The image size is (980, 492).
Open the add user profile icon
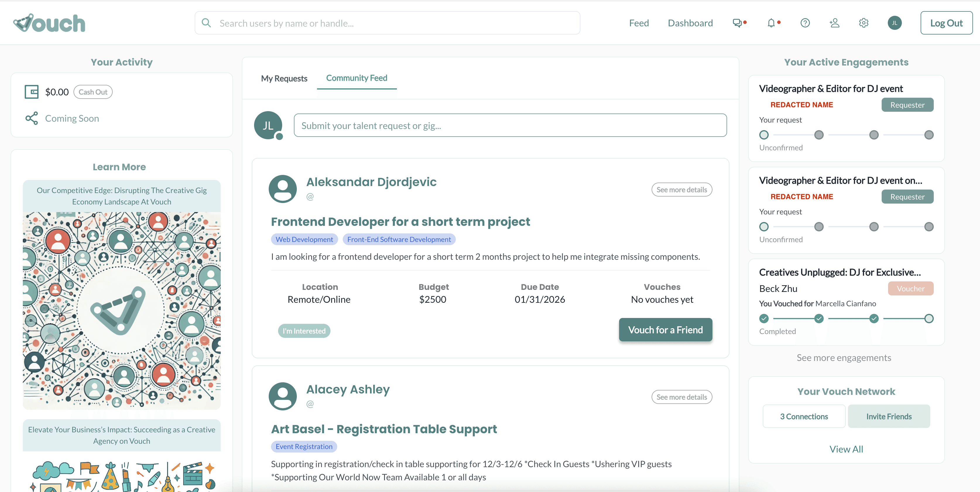coord(834,23)
